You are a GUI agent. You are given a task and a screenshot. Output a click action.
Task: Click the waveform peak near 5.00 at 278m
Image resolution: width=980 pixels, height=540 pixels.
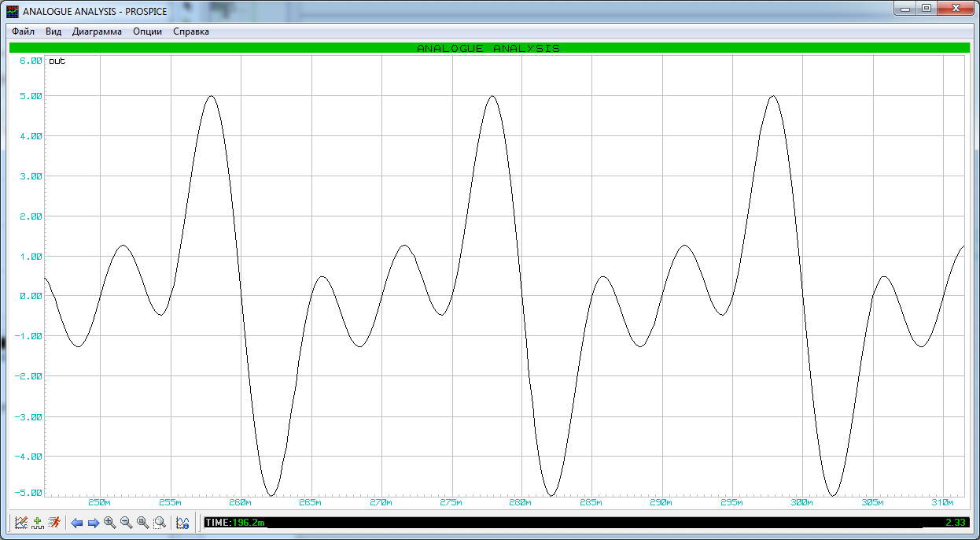(x=492, y=97)
